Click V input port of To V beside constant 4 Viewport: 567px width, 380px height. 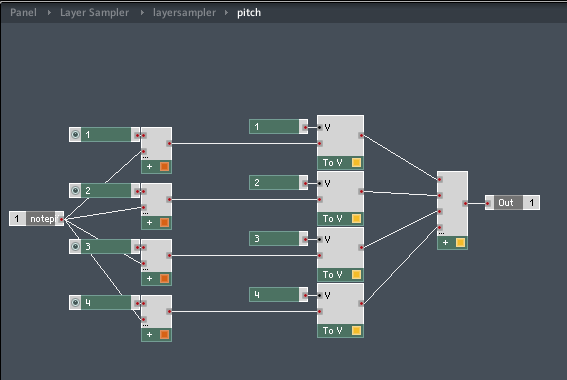(x=320, y=295)
